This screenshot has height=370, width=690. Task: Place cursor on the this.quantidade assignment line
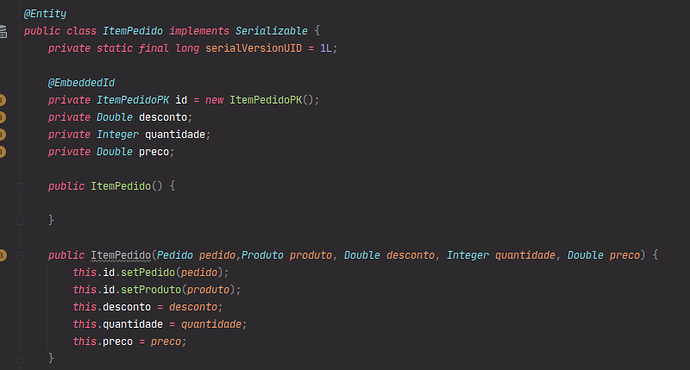[160, 325]
